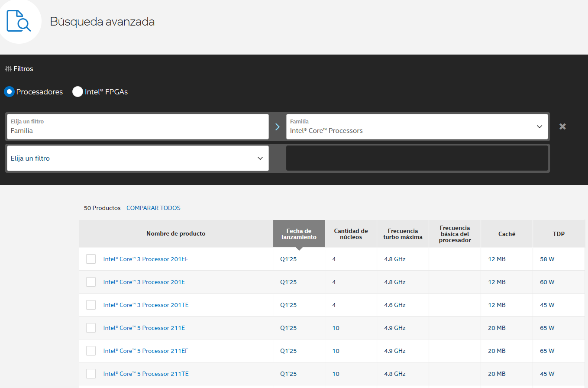Check the box for Core 3 Processor 201EF
The image size is (588, 388).
(91, 259)
